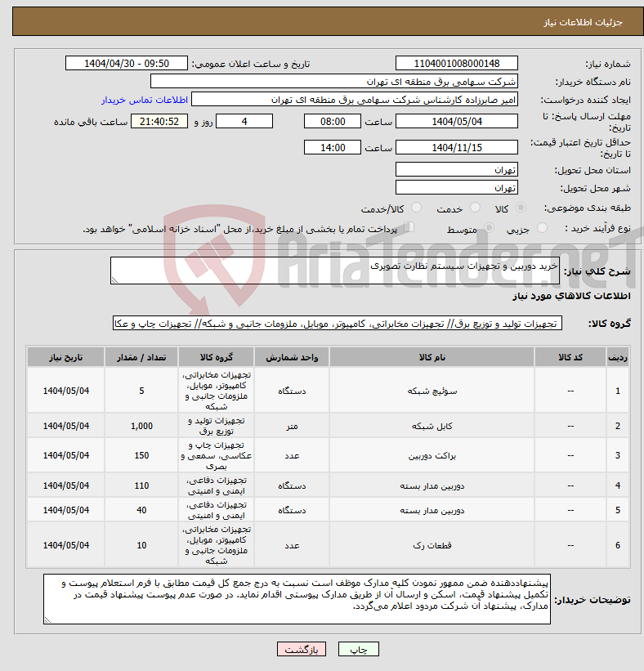Click the unit cell متر
Viewport: 644px width, 671px height.
click(292, 426)
